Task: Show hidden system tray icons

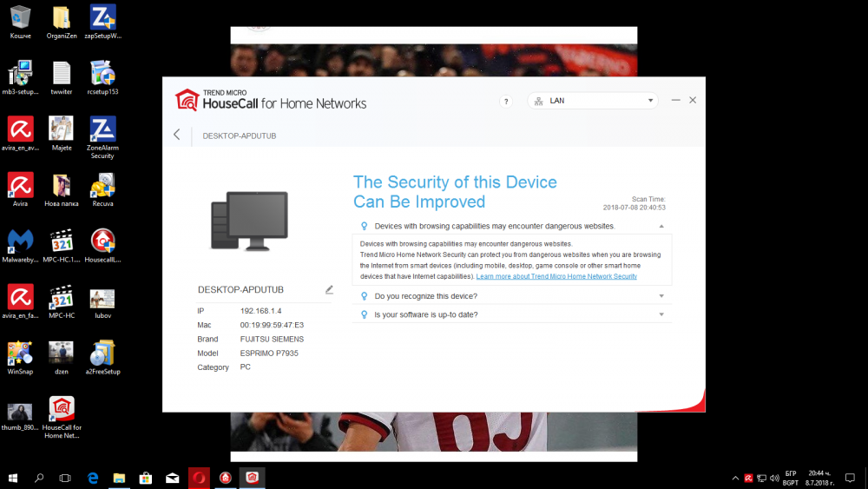Action: [x=735, y=478]
